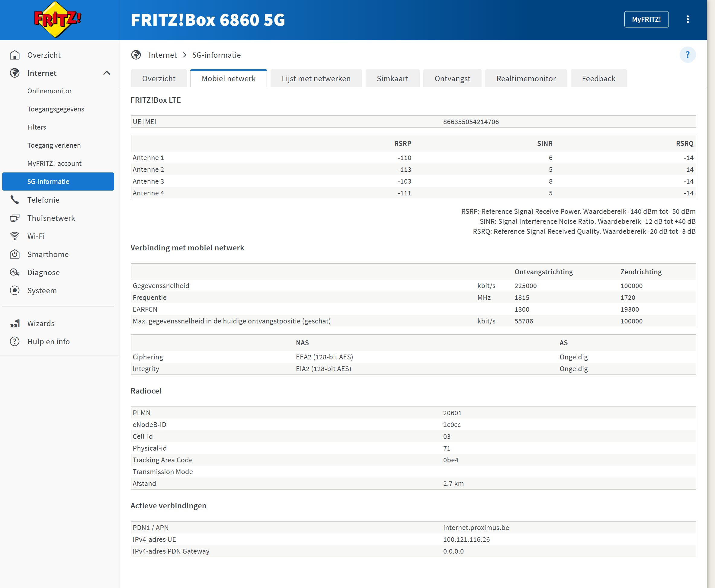The image size is (715, 588).
Task: Click the IPv4-adres UE value 100.121.116.26
Action: [x=467, y=540]
